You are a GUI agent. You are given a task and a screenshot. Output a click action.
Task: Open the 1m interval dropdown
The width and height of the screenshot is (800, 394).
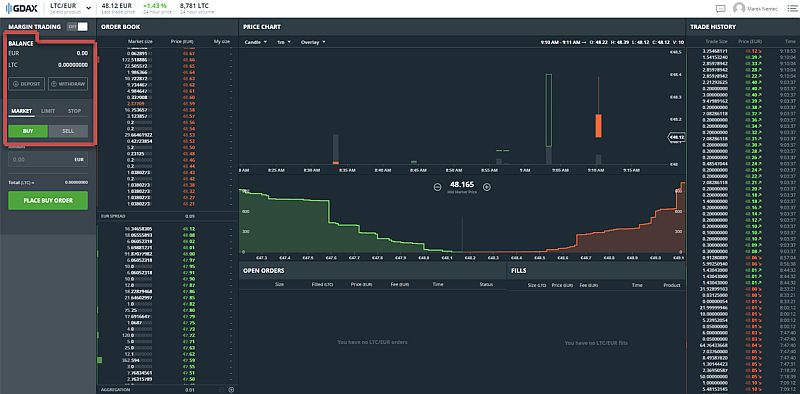284,42
